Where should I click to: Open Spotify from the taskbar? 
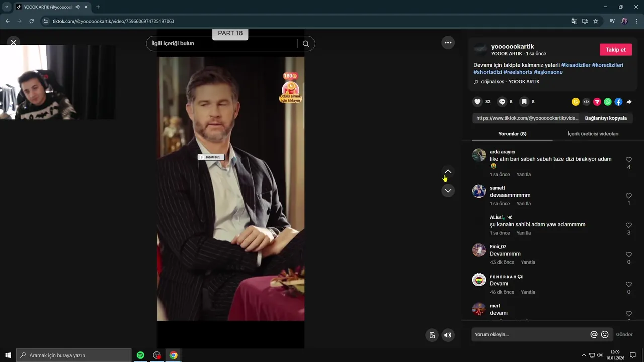(x=140, y=355)
